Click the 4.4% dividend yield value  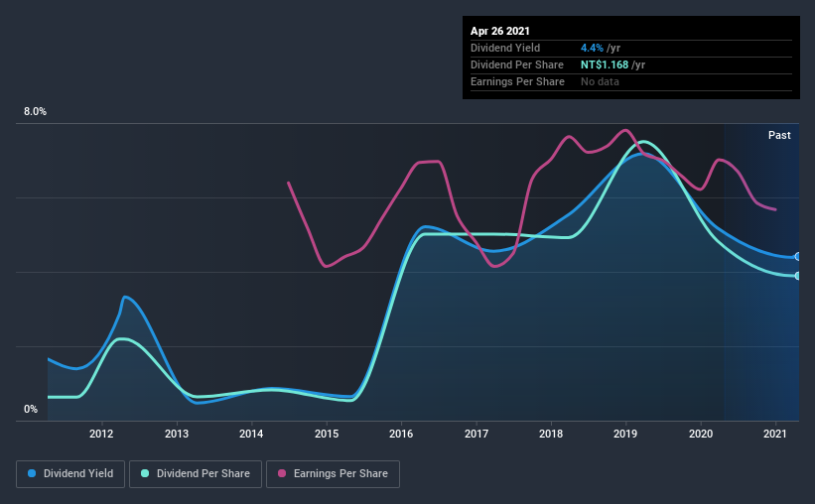pos(592,48)
